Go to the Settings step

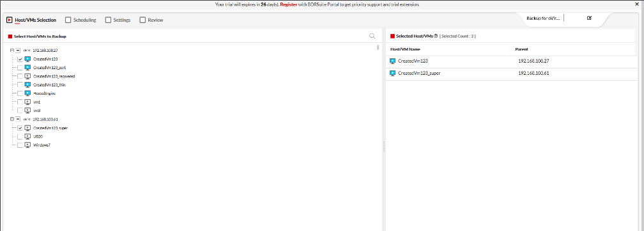(x=118, y=20)
